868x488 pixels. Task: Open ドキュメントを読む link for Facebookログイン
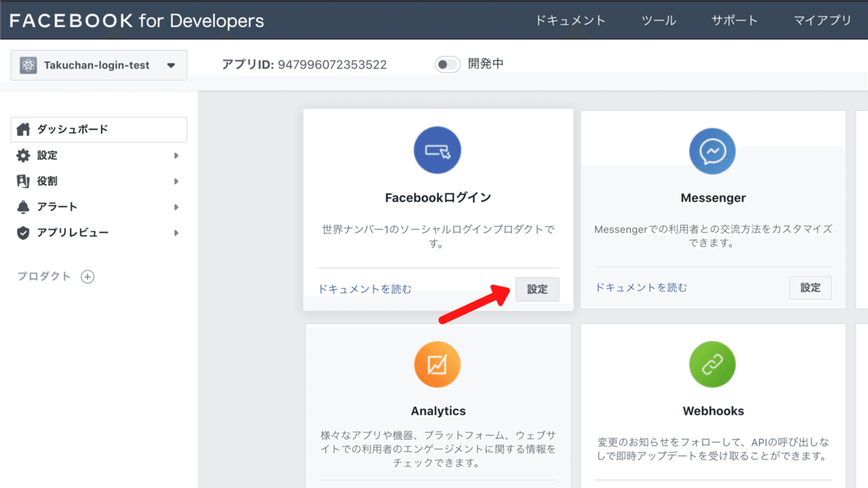[x=365, y=289]
